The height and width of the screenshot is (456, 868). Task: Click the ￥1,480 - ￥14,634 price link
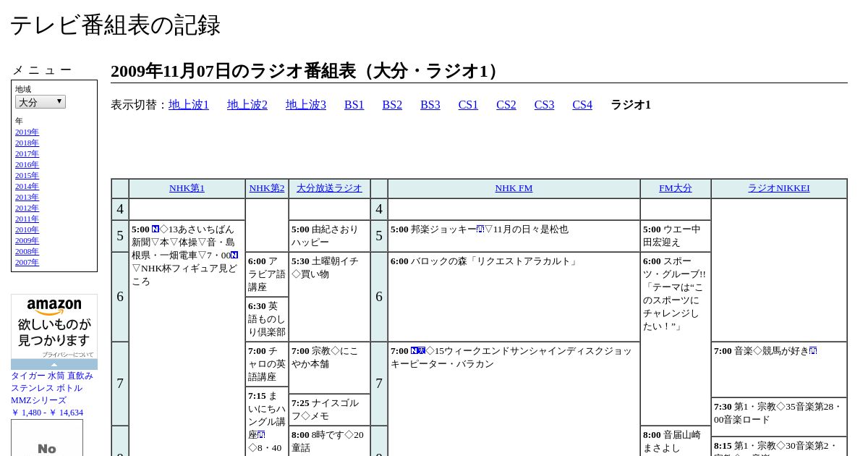pyautogui.click(x=47, y=413)
